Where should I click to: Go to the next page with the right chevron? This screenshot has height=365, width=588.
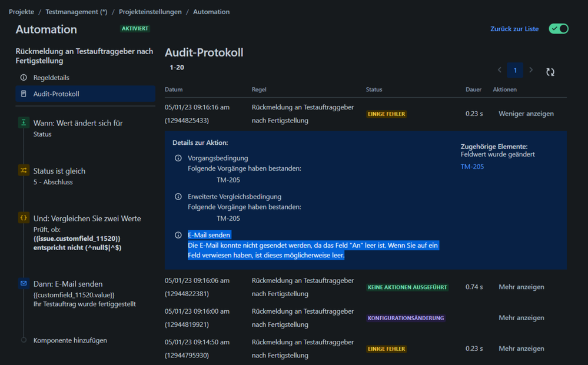click(x=531, y=69)
